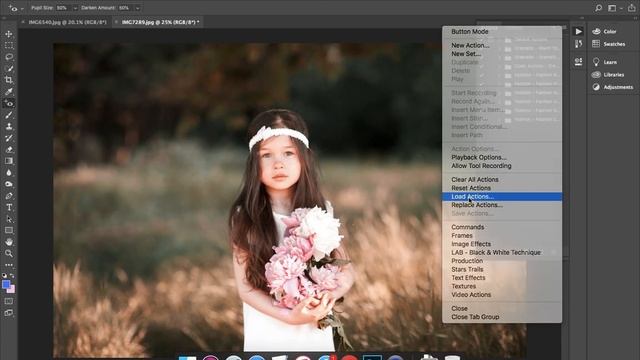The height and width of the screenshot is (360, 640).
Task: Select the Lasso tool
Action: point(9,57)
